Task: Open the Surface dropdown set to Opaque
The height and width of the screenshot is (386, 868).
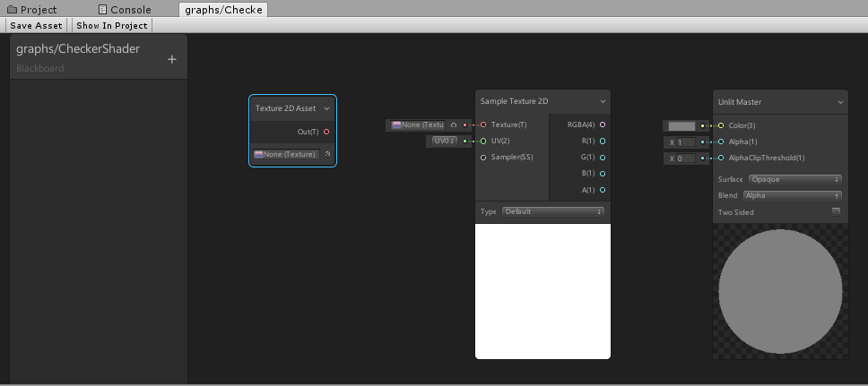Action: (x=795, y=179)
